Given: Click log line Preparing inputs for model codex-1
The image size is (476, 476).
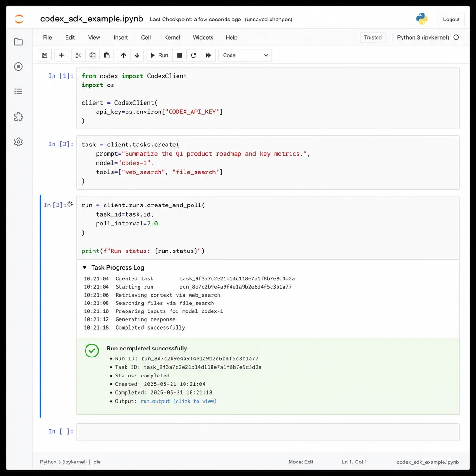Looking at the screenshot, I should [x=153, y=311].
